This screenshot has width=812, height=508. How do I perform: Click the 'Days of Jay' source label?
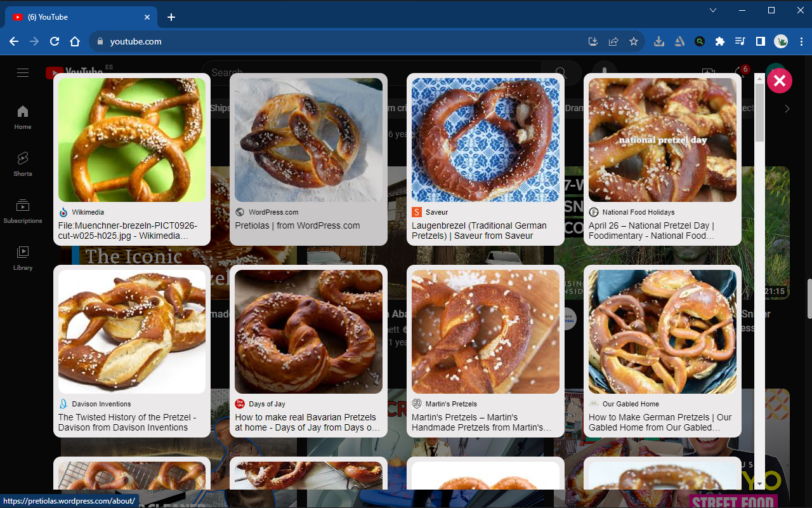click(267, 404)
